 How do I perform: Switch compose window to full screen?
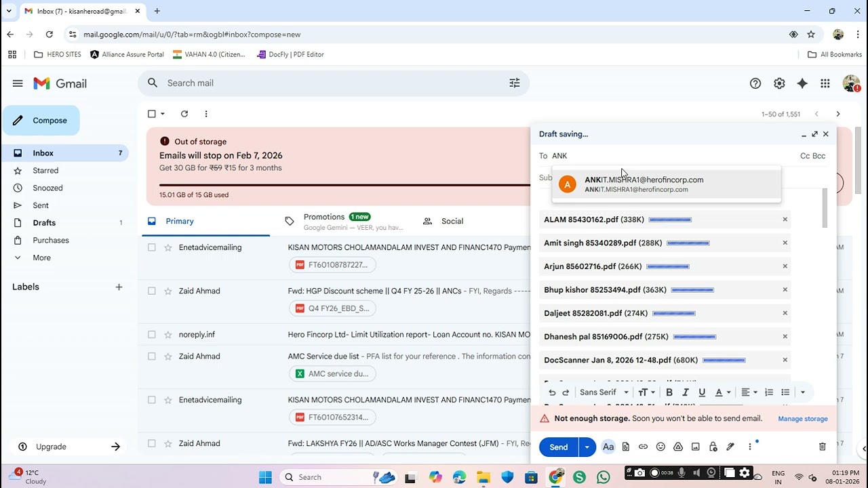point(814,134)
